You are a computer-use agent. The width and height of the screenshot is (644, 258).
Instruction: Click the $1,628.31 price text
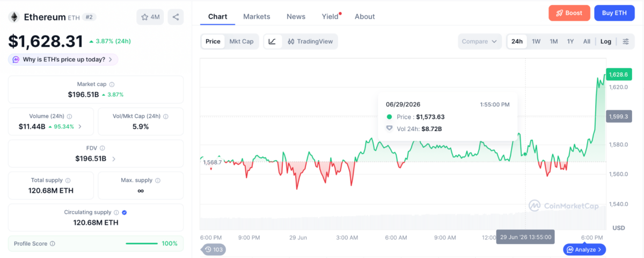(46, 41)
